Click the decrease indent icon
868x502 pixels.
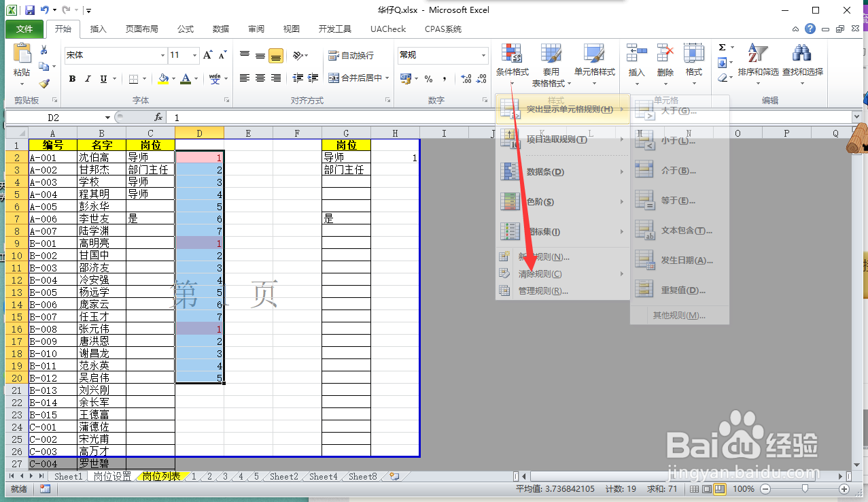coord(297,78)
